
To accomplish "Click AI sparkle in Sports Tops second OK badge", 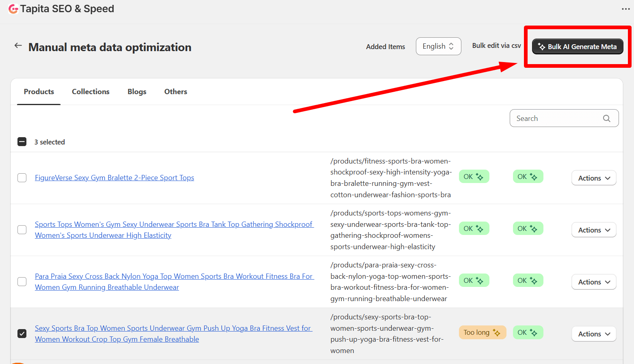I will click(534, 229).
